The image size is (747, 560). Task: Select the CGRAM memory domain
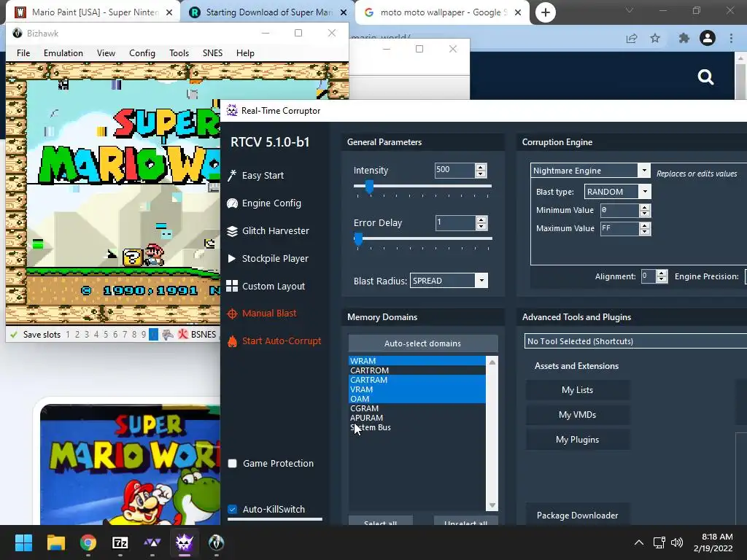417,408
